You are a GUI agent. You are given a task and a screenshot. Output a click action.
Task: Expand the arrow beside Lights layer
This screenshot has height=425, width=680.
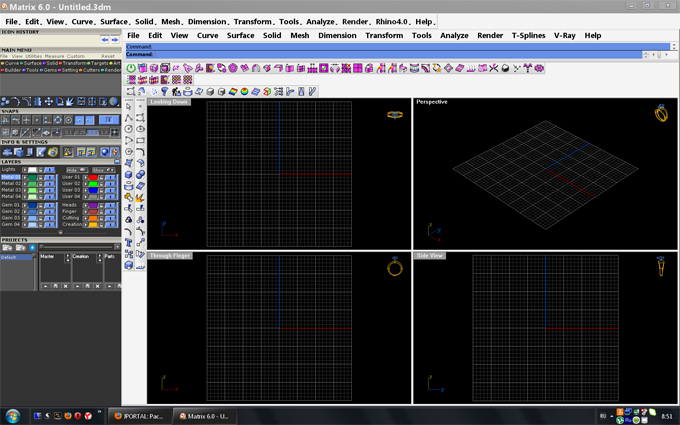click(25, 170)
